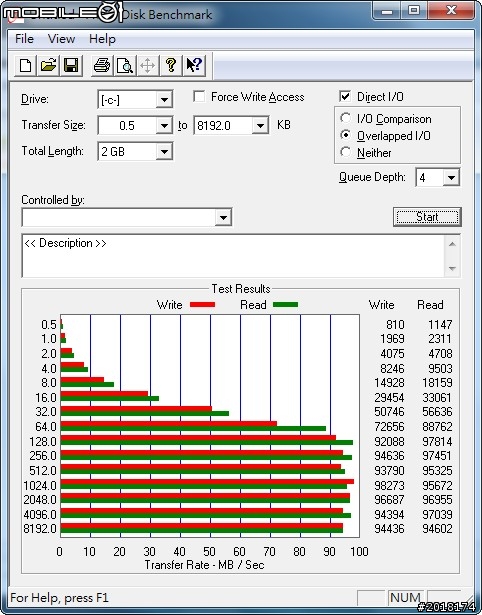Image resolution: width=482 pixels, height=615 pixels.
Task: Click the Print Preview magnifier icon
Action: (x=125, y=65)
